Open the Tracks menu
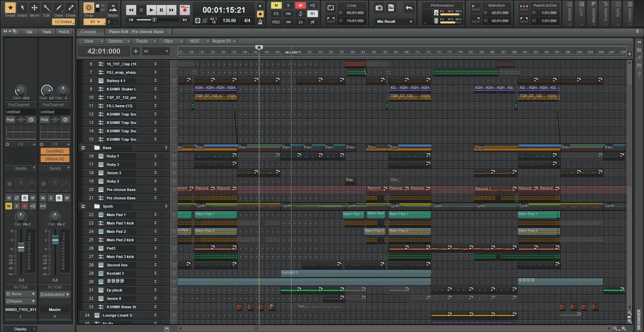 coord(144,41)
